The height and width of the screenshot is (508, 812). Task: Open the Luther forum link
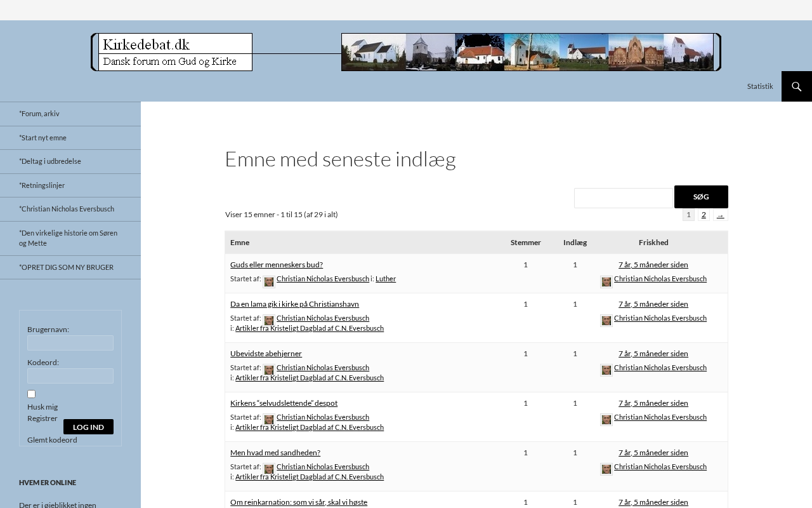click(x=386, y=279)
